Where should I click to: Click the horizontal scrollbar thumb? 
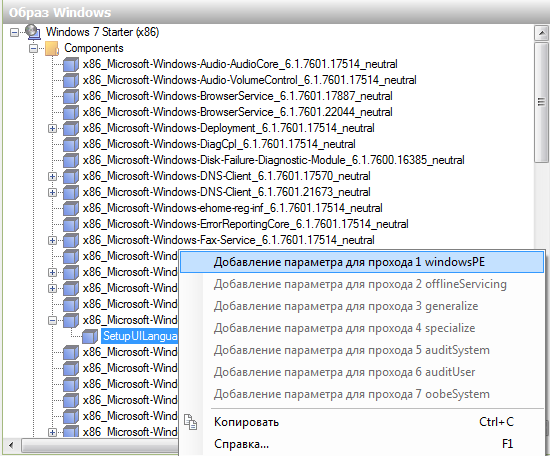100,446
